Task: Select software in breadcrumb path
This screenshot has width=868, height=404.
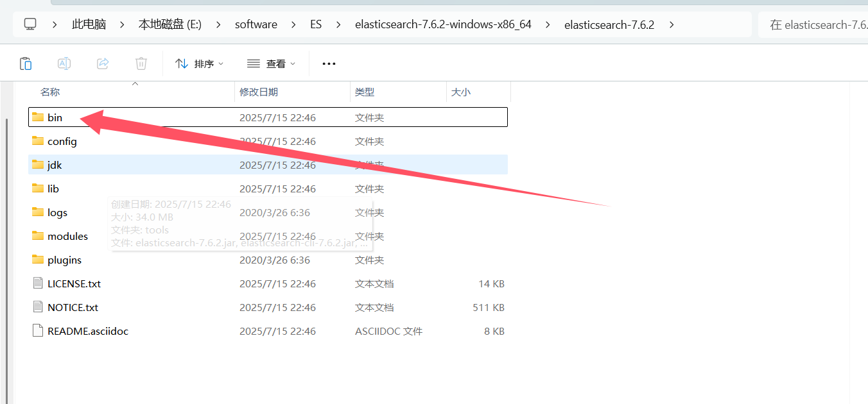Action: [x=256, y=24]
